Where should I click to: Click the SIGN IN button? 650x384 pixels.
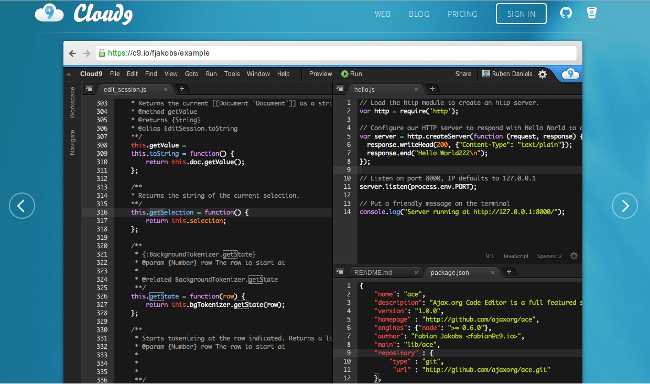(521, 14)
